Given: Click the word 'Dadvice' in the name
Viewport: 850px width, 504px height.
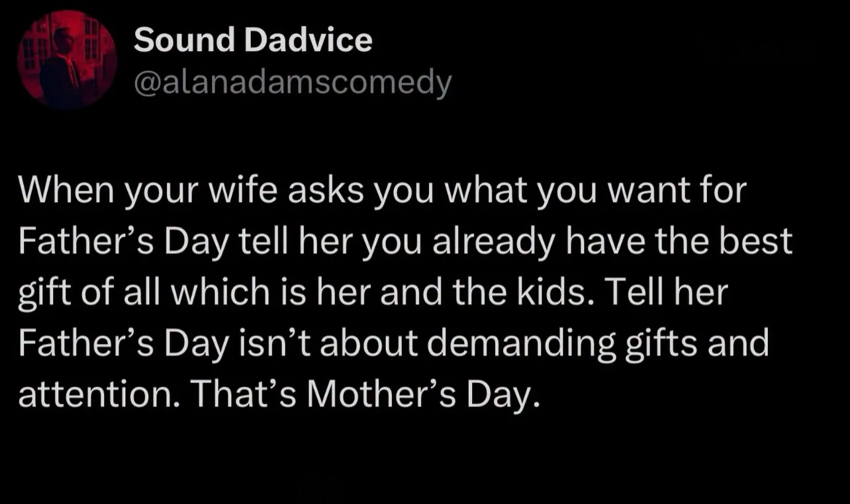Looking at the screenshot, I should tap(308, 41).
